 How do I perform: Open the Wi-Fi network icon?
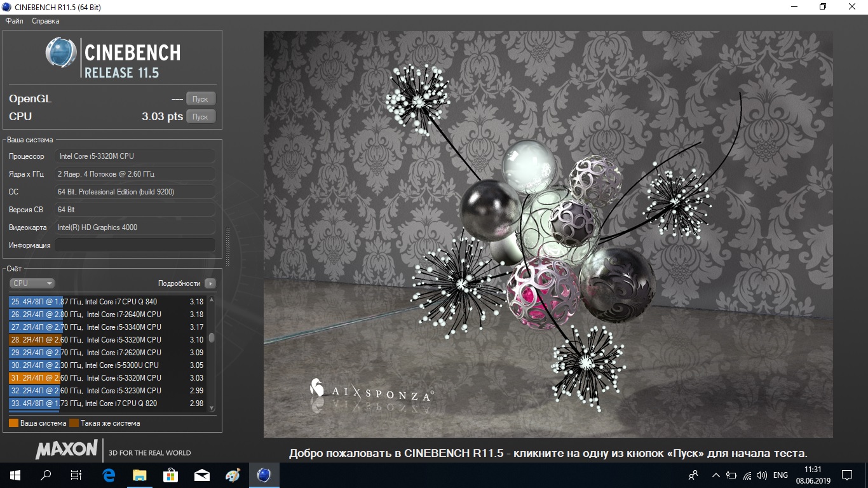coord(747,475)
